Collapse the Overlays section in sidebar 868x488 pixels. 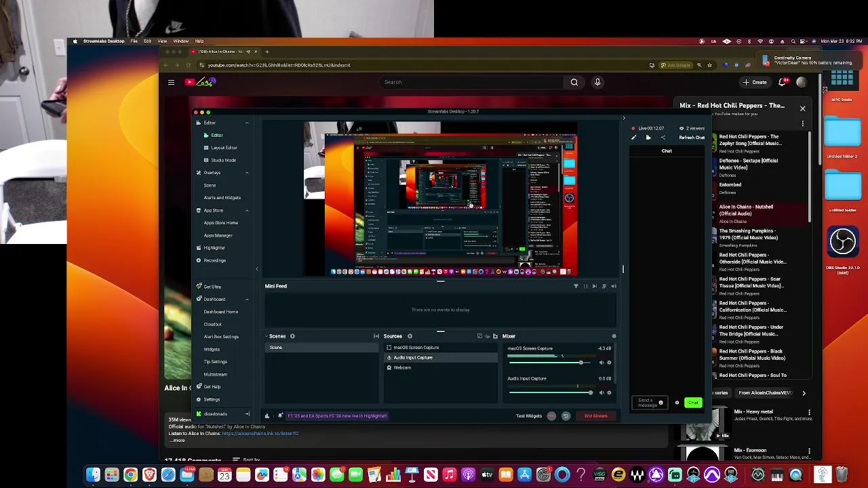pyautogui.click(x=247, y=173)
